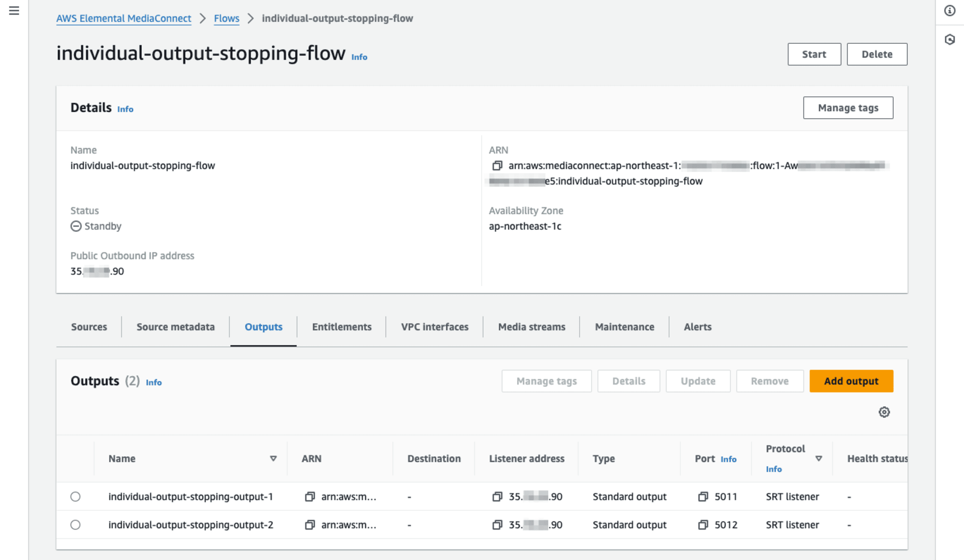
Task: Open AWS Elemental MediaConnect breadcrumb link
Action: coord(124,18)
